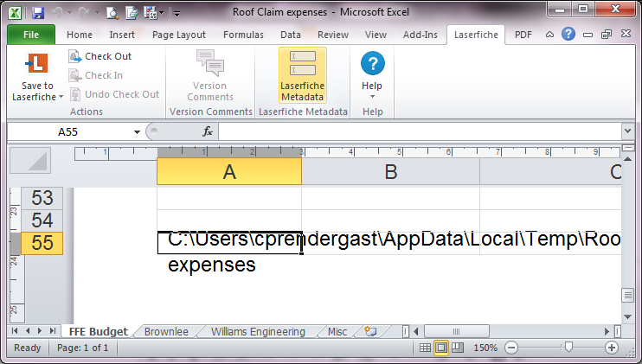Expand the Save to Laserfiche dropdown arrow
Screen dimensions: 642x364
tap(61, 97)
